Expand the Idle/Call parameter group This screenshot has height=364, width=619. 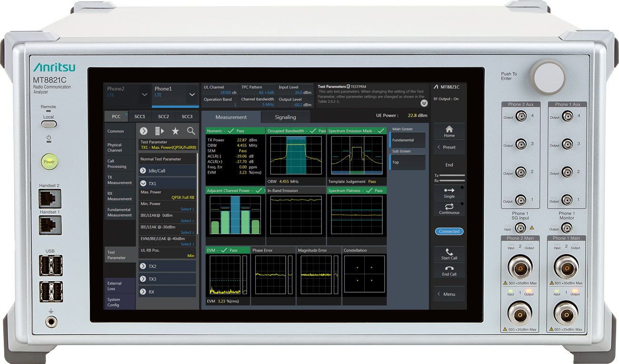167,170
